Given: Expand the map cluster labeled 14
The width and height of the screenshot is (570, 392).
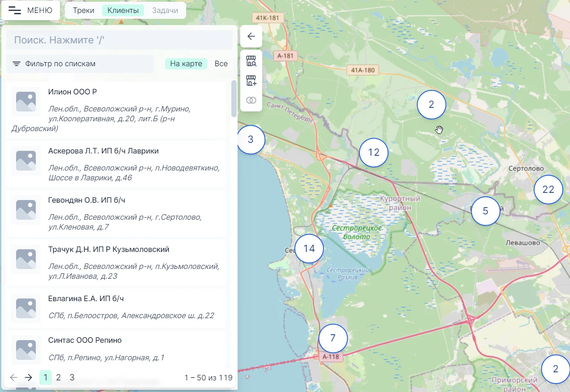Looking at the screenshot, I should [x=309, y=248].
